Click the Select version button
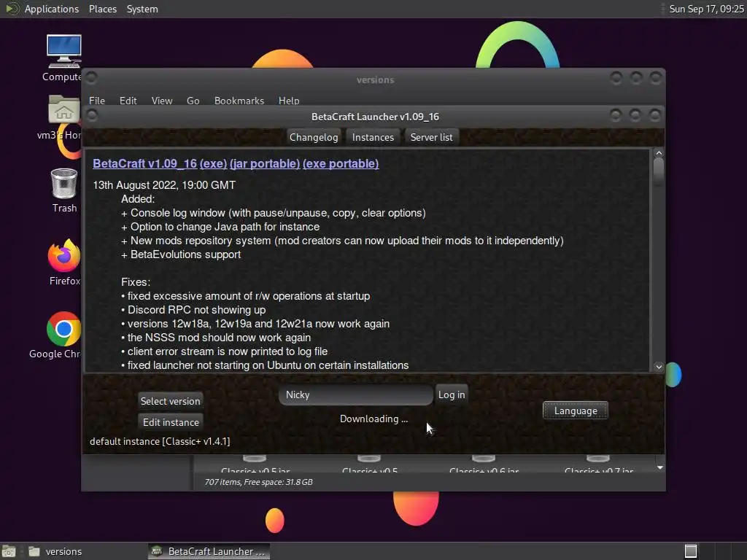The height and width of the screenshot is (560, 747). (170, 401)
